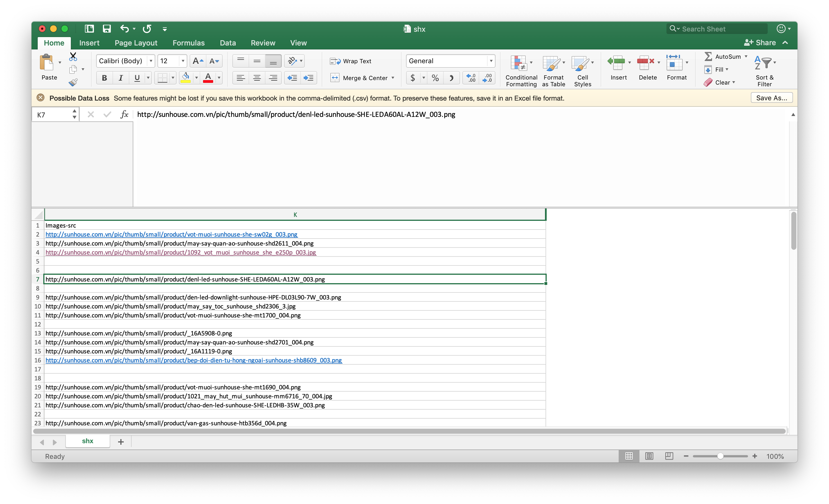Click the Save floppy disk icon
829x504 pixels.
[x=107, y=29]
